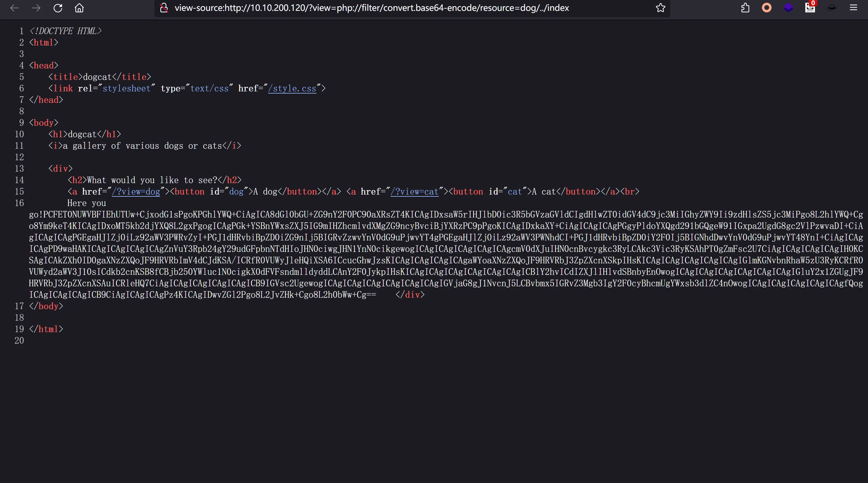Click the id="cat" attribute value
Screen dimensions: 868x483
515,192
